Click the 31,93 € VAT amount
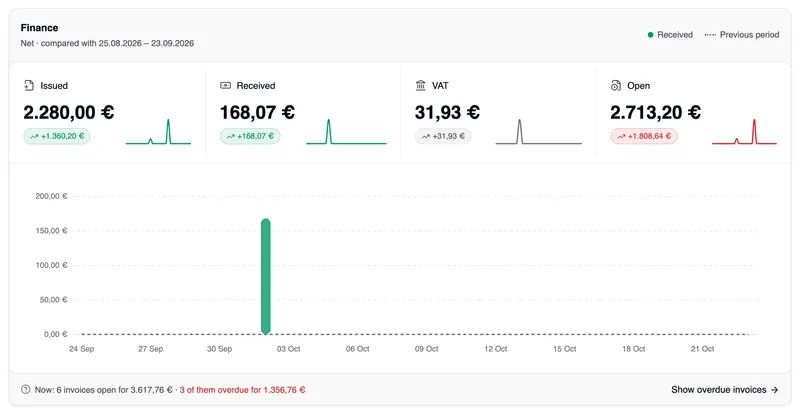The width and height of the screenshot is (800, 414). coord(447,112)
